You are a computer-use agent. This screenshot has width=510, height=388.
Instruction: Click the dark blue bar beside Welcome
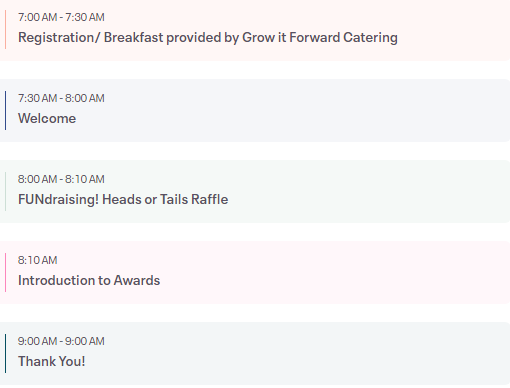coord(5,110)
